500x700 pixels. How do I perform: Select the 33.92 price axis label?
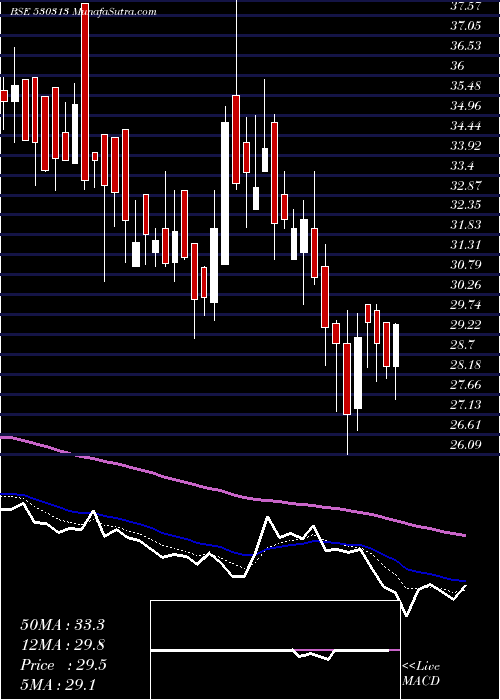465,146
